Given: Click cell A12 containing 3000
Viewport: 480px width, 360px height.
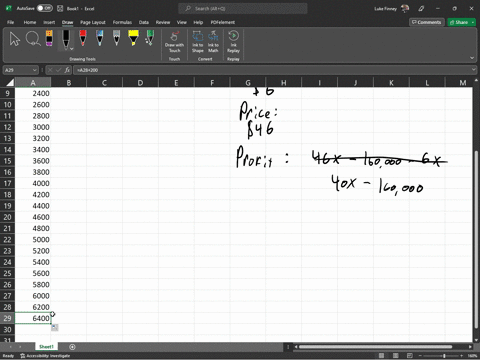Looking at the screenshot, I should (x=33, y=127).
